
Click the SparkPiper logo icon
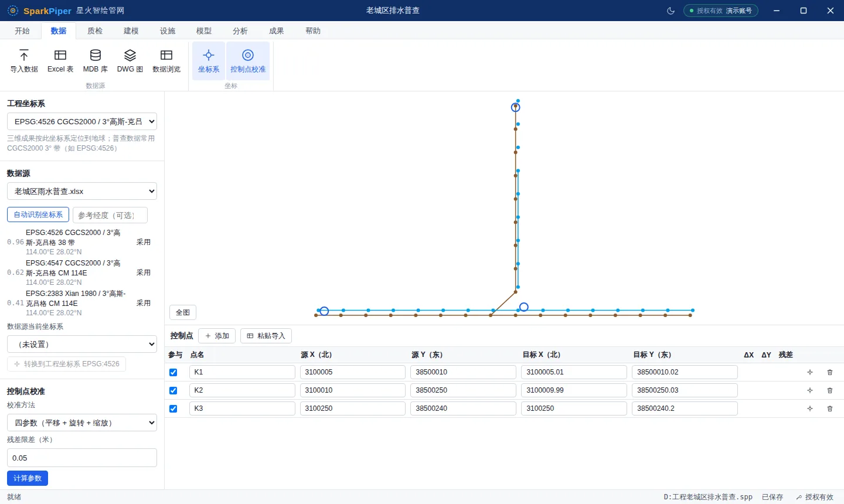[x=13, y=11]
